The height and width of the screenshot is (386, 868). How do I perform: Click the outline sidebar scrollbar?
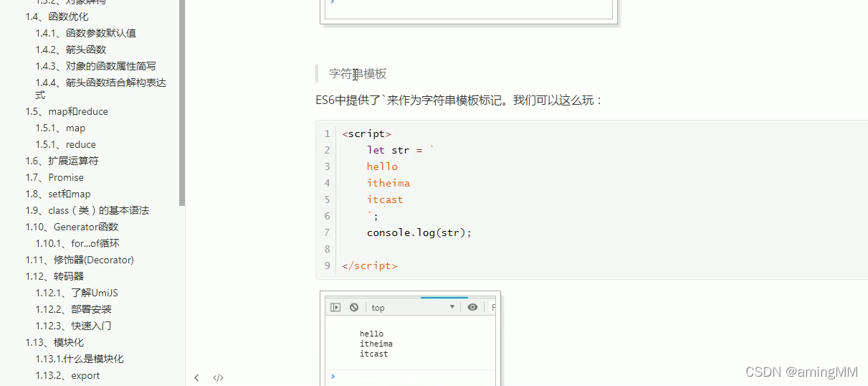tap(182, 103)
